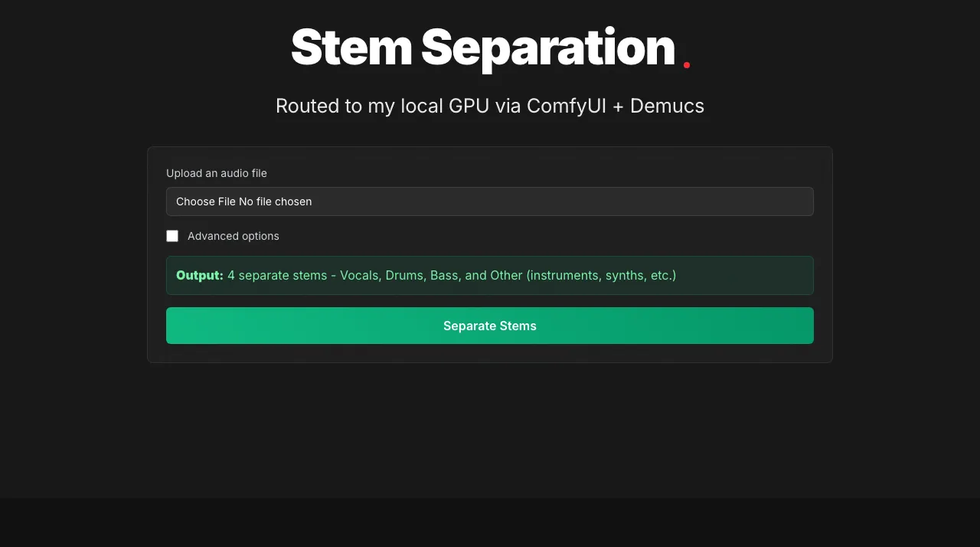Click the 'Upload an audio file' label
This screenshot has width=980, height=547.
[x=217, y=173]
